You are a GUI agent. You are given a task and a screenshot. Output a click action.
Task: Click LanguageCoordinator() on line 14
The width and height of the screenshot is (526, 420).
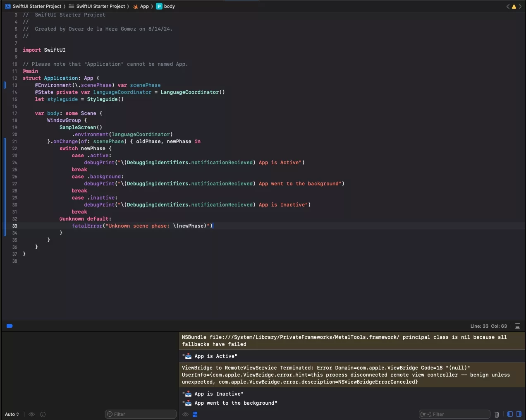pos(193,92)
